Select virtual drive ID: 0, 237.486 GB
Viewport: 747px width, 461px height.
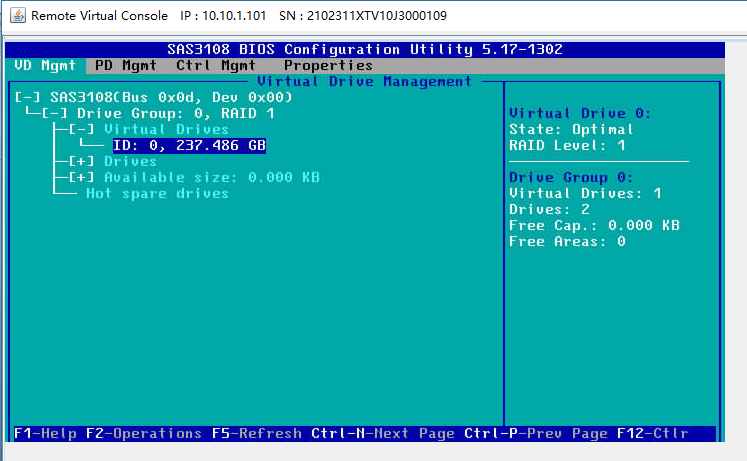click(189, 145)
